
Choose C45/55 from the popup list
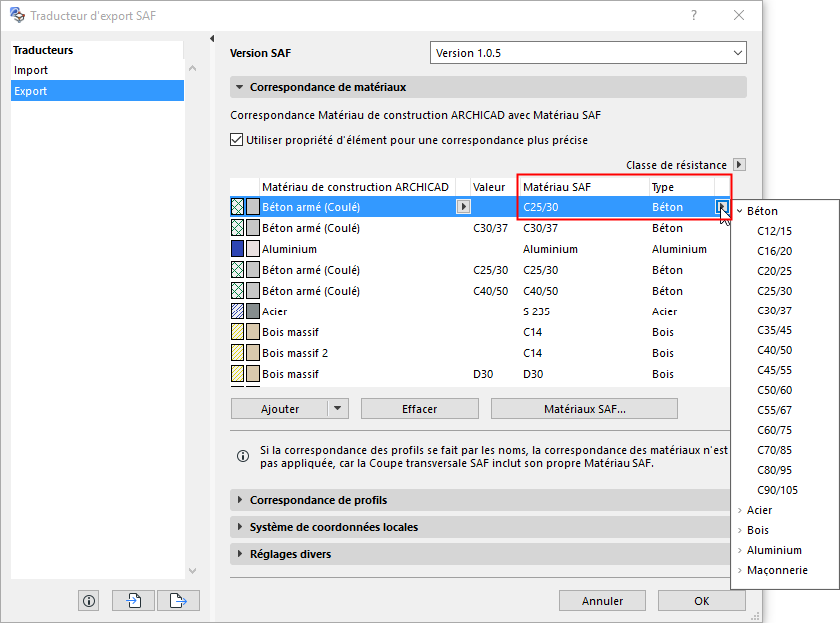click(774, 370)
